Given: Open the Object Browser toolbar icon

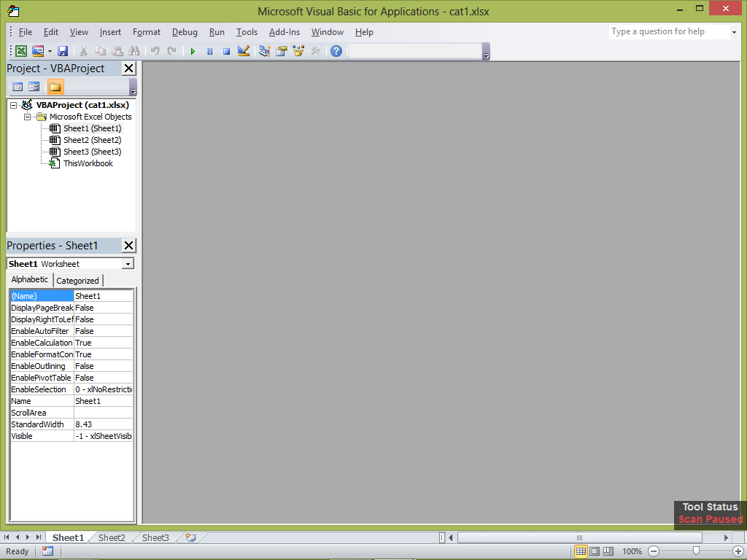Looking at the screenshot, I should [298, 51].
